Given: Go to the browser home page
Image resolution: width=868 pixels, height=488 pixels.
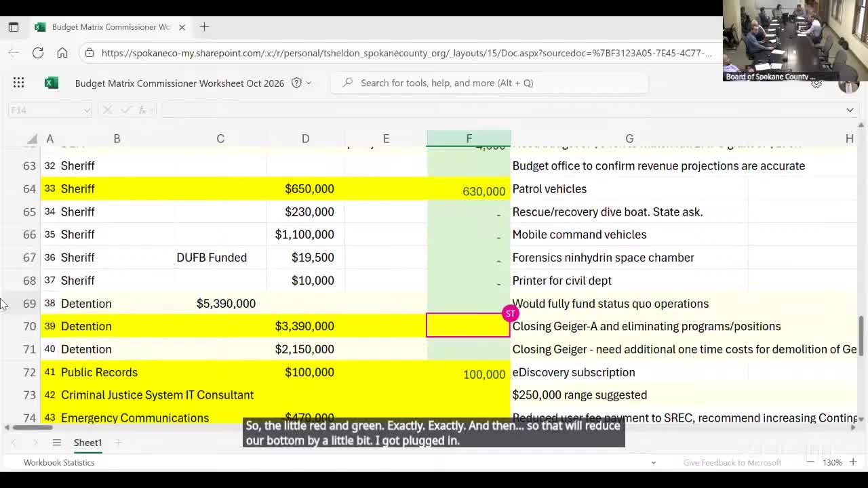Looking at the screenshot, I should [62, 53].
